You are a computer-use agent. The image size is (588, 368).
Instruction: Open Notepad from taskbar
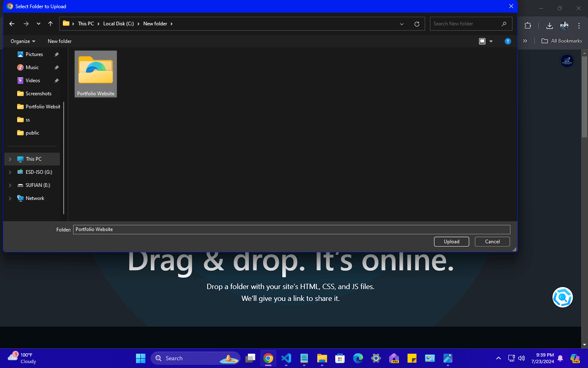(304, 358)
